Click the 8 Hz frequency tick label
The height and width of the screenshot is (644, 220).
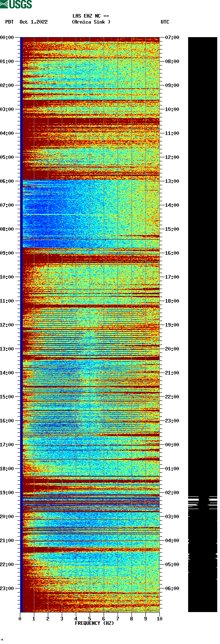tap(132, 619)
